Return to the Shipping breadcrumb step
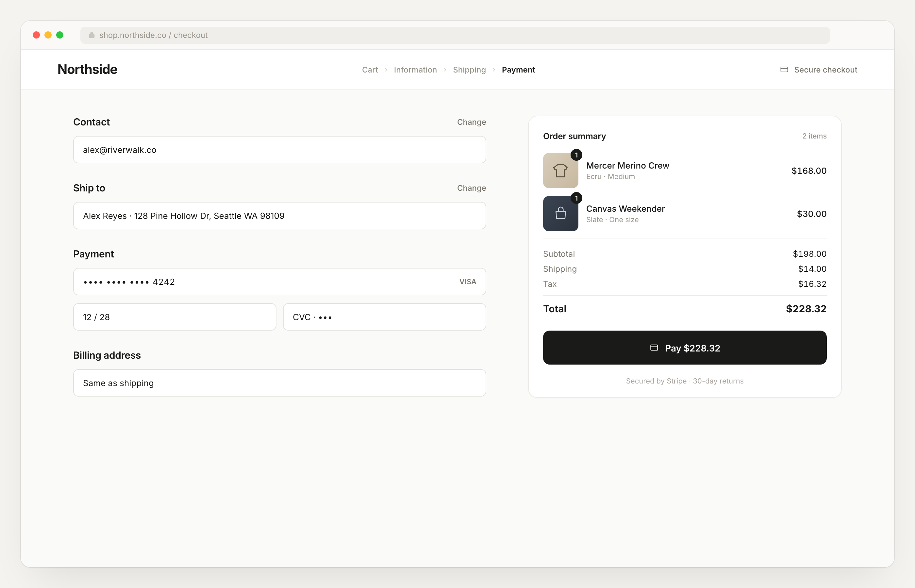 point(469,70)
